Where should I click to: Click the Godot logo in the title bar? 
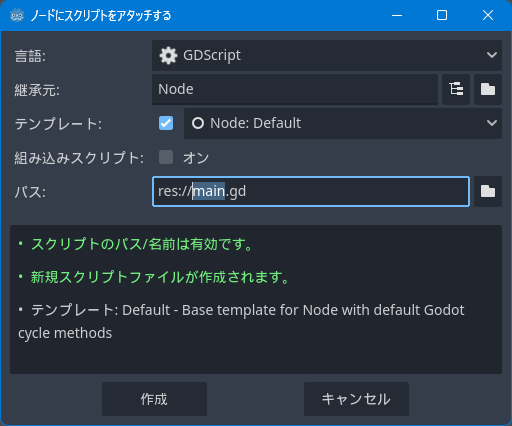click(17, 15)
